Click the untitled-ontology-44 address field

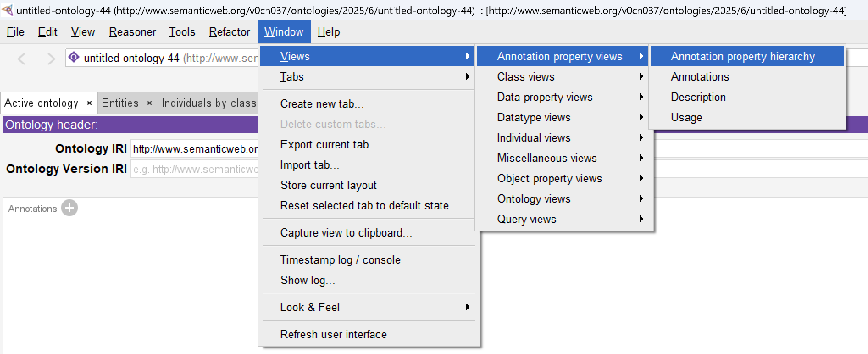(x=162, y=58)
